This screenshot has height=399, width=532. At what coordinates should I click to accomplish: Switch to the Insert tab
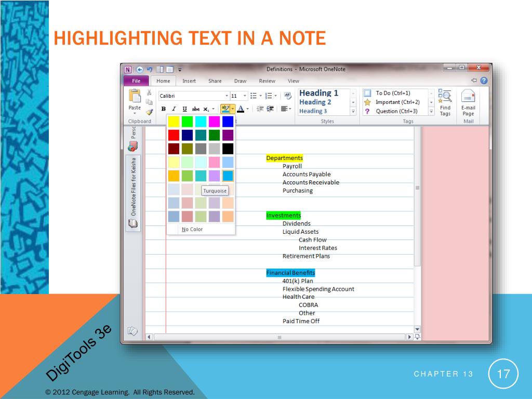tap(189, 81)
